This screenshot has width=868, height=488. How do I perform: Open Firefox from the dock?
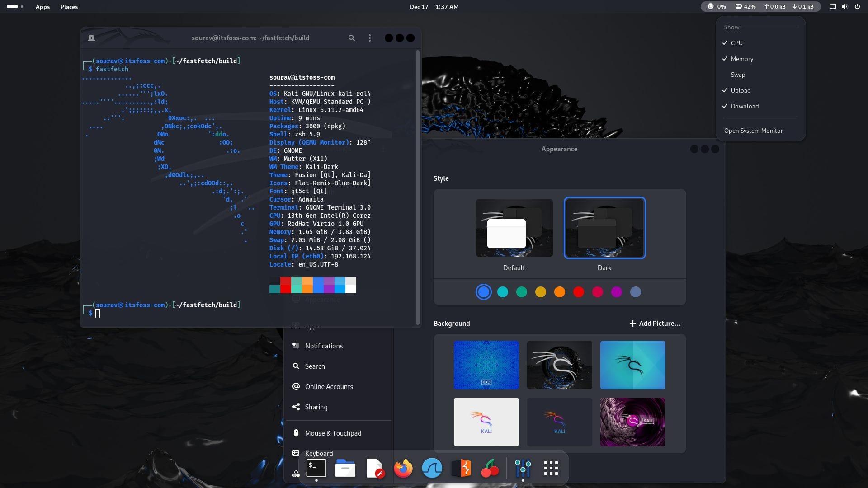click(x=403, y=469)
